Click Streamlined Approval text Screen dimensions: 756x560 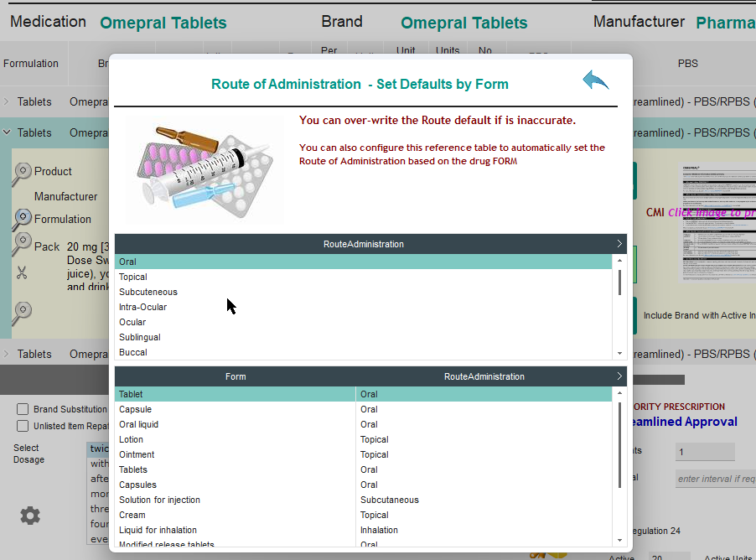685,422
